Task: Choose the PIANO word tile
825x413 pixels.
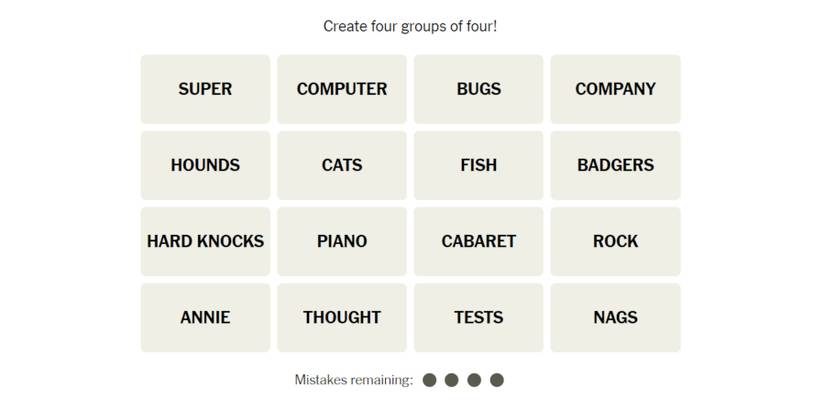Action: tap(342, 241)
